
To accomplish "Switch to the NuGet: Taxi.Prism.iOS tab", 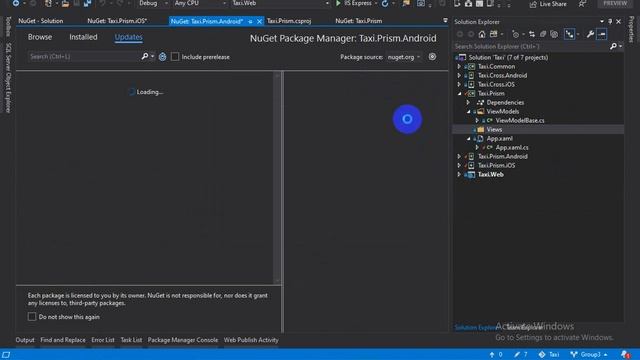I will tap(117, 21).
